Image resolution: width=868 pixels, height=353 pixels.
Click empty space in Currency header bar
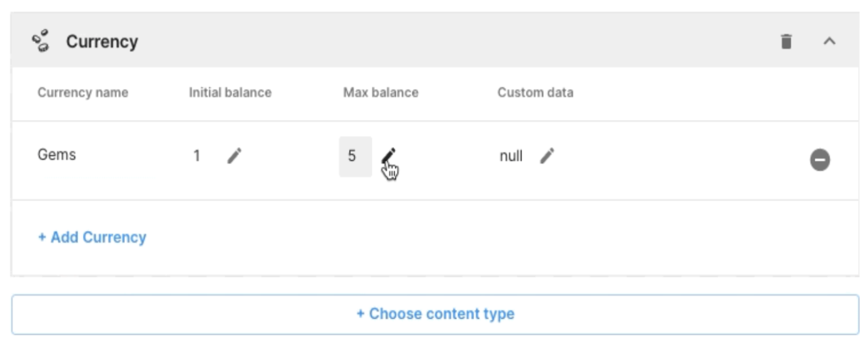tap(444, 42)
